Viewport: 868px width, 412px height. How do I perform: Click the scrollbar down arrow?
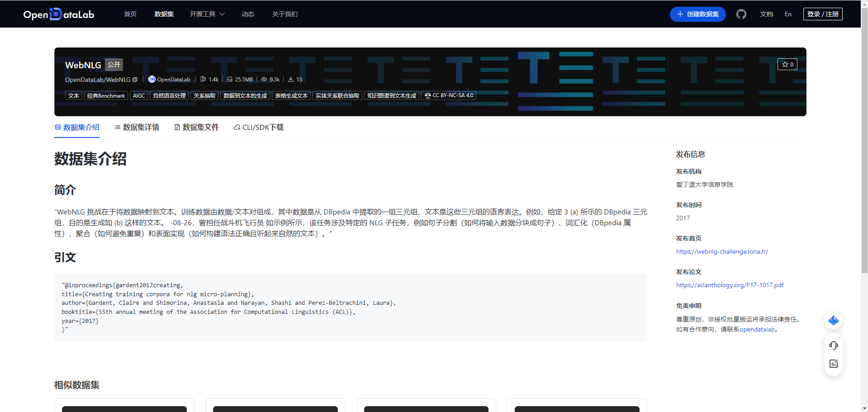[864, 408]
